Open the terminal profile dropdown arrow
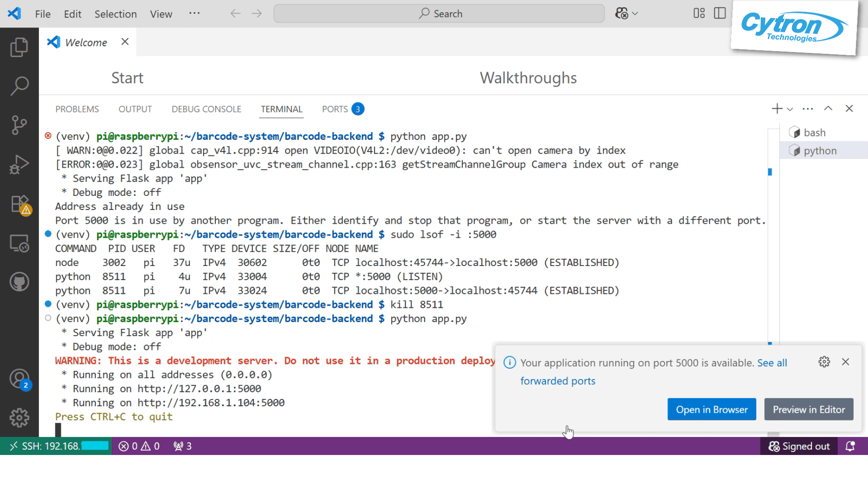The width and height of the screenshot is (868, 488). pos(790,109)
